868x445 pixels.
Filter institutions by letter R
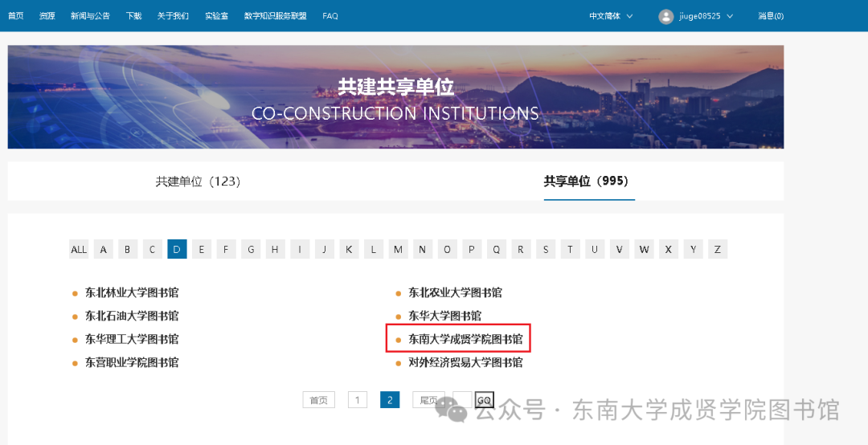coord(521,249)
